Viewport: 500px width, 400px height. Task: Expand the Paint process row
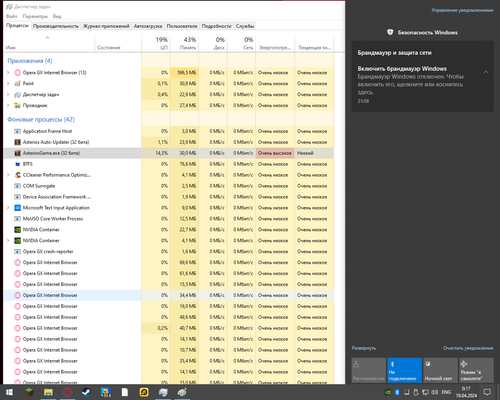pyautogui.click(x=8, y=83)
